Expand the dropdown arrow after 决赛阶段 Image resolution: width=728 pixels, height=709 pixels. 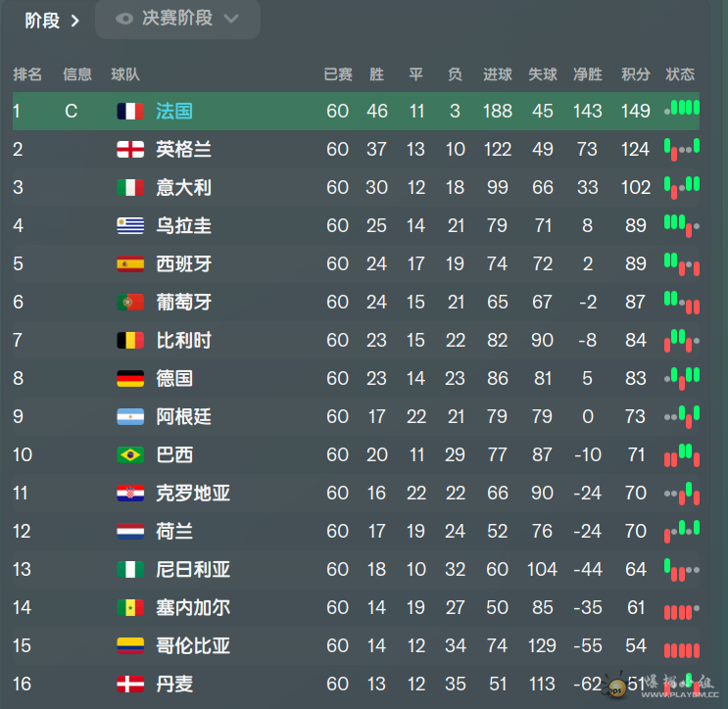(x=231, y=19)
